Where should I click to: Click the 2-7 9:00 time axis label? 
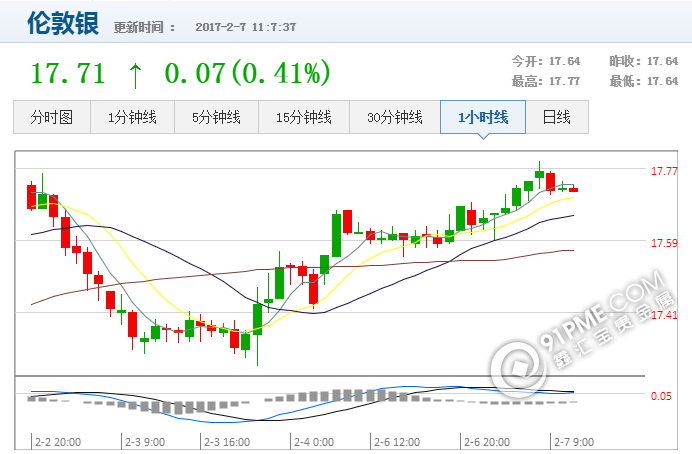574,442
